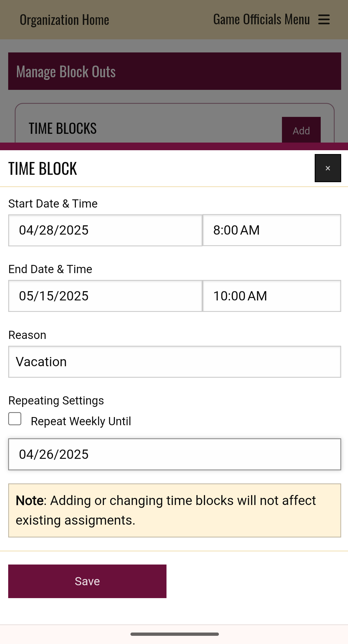Save the time block
348x644 pixels.
coord(87,581)
